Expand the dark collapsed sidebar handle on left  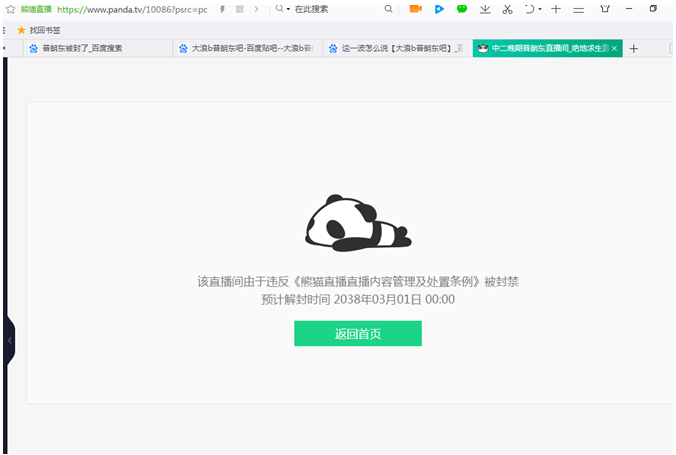coord(10,341)
